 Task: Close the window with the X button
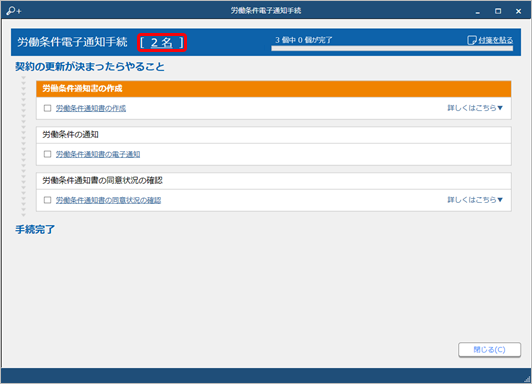(518, 11)
